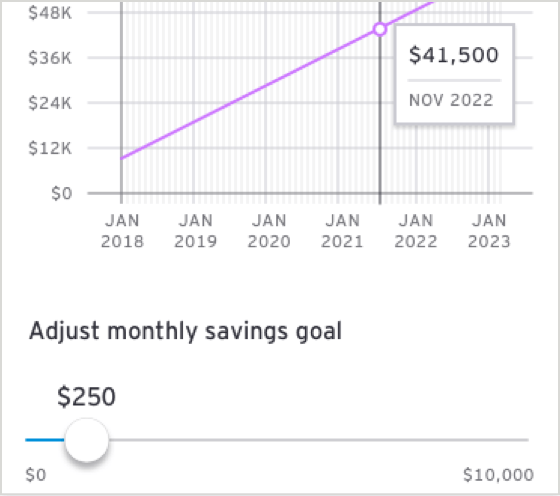Click the $12K y-axis label
The height and width of the screenshot is (496, 560).
(x=50, y=148)
